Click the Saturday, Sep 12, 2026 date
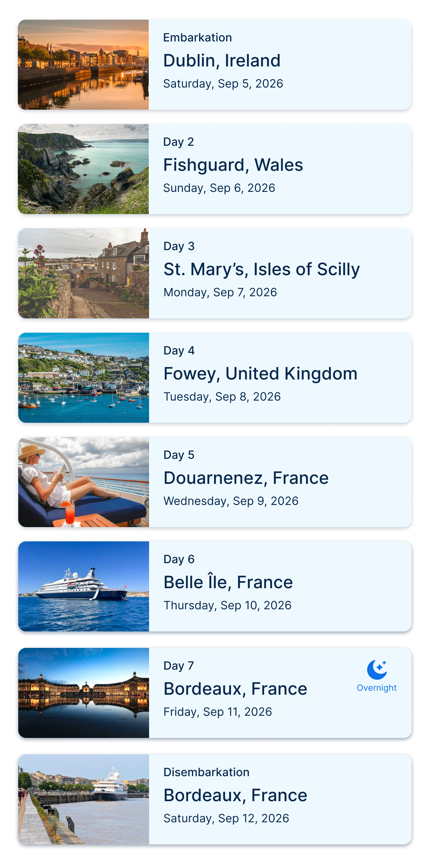 click(226, 818)
